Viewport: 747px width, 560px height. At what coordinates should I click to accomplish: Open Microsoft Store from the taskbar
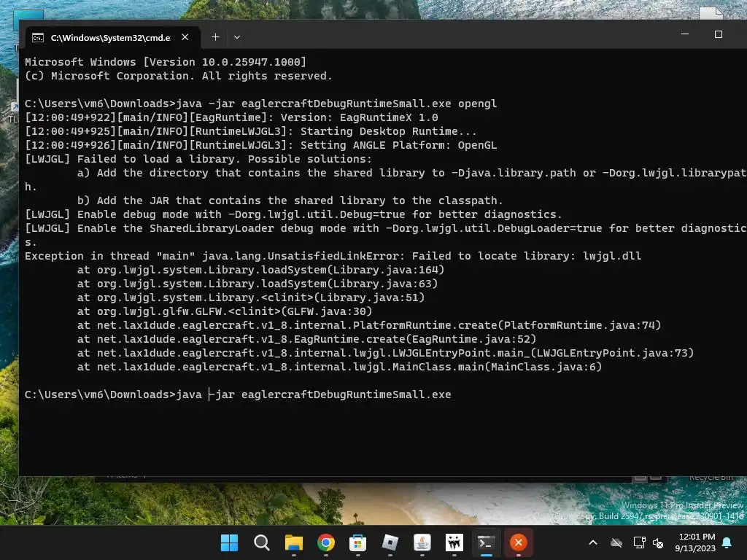click(357, 542)
